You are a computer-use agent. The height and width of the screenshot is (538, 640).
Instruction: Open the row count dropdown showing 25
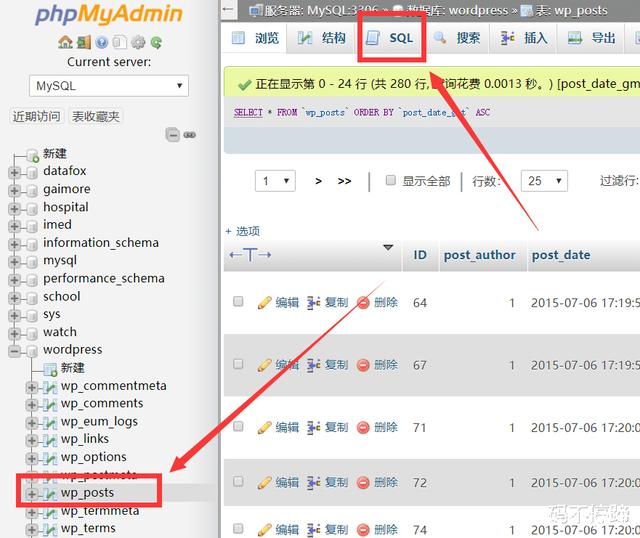tap(546, 181)
